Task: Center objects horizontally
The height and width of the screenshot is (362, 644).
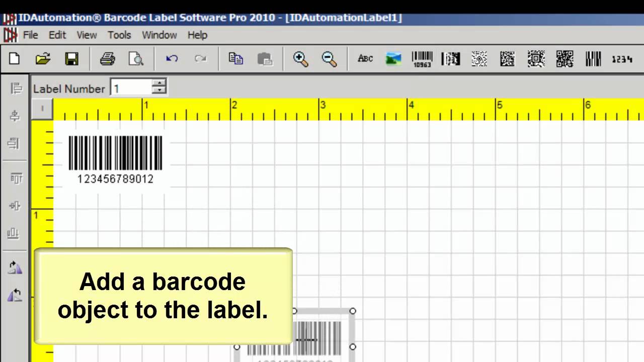Action: (x=15, y=116)
